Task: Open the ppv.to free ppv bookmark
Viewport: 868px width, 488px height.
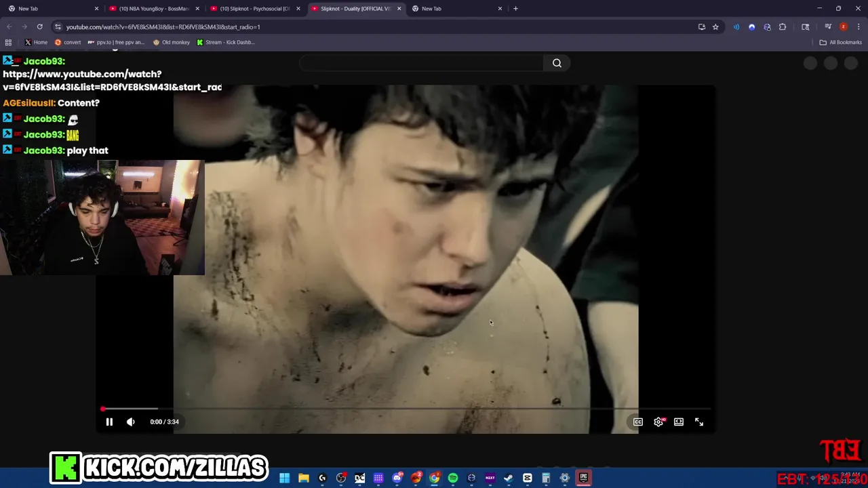Action: (x=116, y=42)
